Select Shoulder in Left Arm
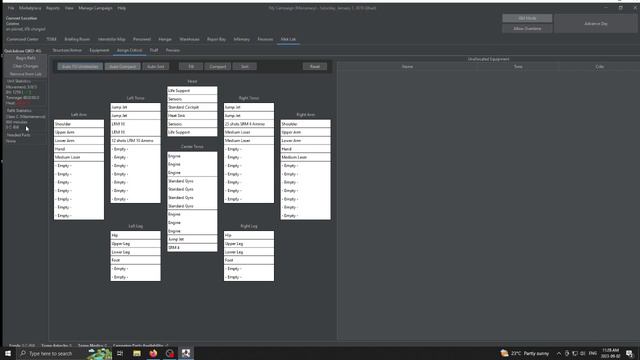This screenshot has width=640, height=360. coord(79,124)
